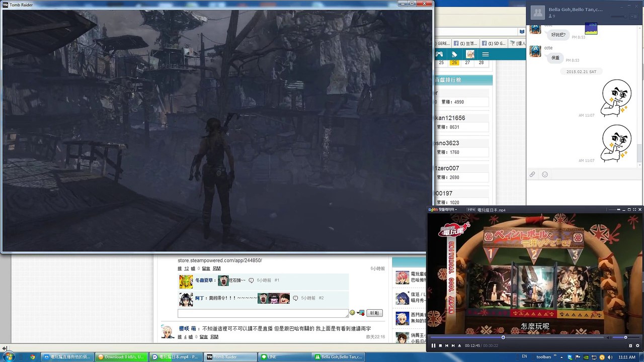Open the Windows Start menu
644x362 pixels.
(x=9, y=357)
